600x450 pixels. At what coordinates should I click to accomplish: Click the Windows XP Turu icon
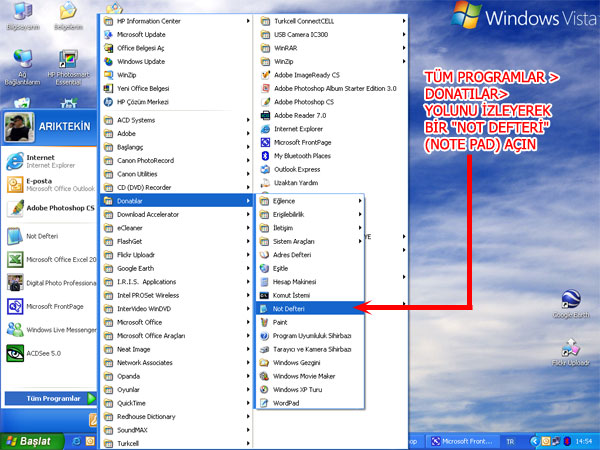click(x=264, y=390)
